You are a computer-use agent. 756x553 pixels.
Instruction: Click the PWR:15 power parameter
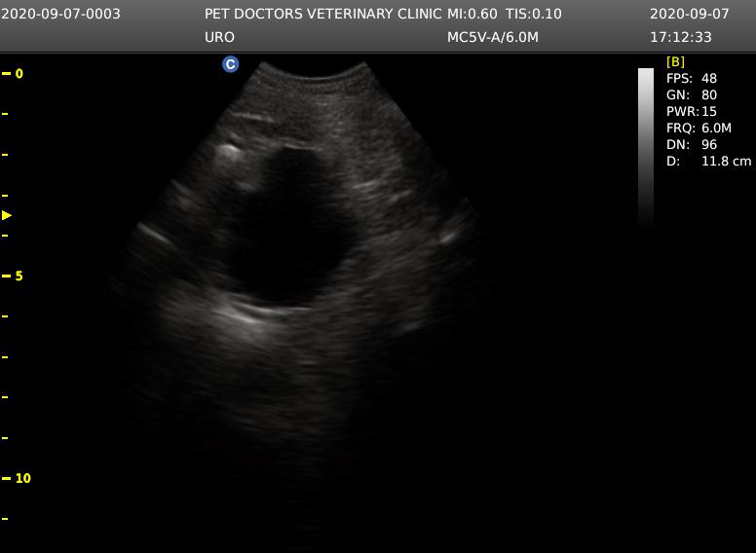click(692, 111)
